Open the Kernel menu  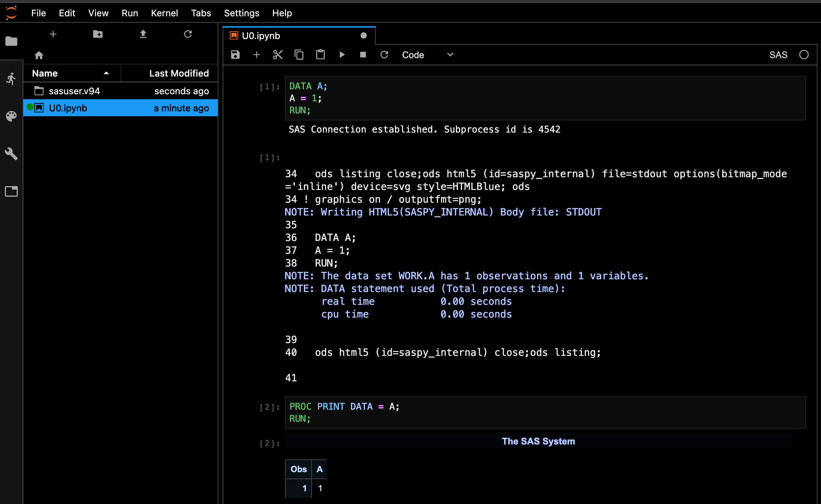coord(164,13)
